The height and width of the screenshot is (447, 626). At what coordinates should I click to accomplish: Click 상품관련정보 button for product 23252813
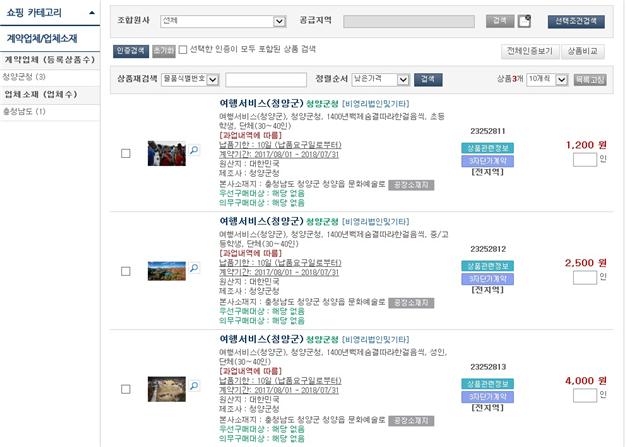tap(487, 384)
